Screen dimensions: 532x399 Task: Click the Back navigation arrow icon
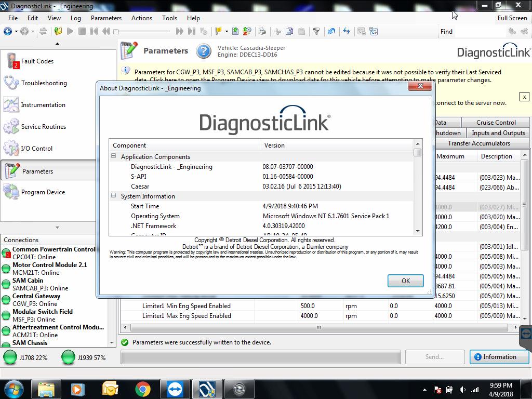click(7, 32)
